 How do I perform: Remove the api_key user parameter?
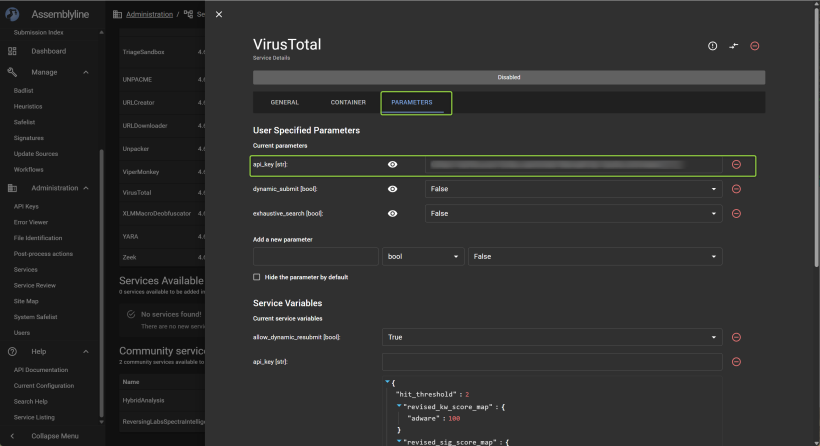coord(736,164)
